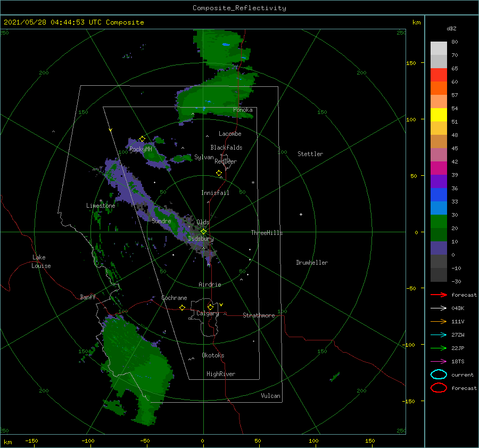The width and height of the screenshot is (479, 448).
Task: Pick the yellow swatch between 54 and 51
Action: (439, 115)
